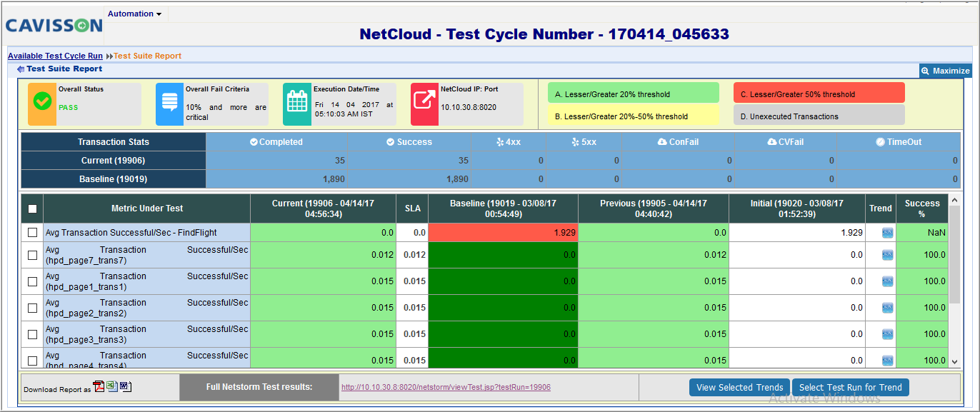
Task: Open trend graph for hpd_page3_trans3 row
Action: 887,334
